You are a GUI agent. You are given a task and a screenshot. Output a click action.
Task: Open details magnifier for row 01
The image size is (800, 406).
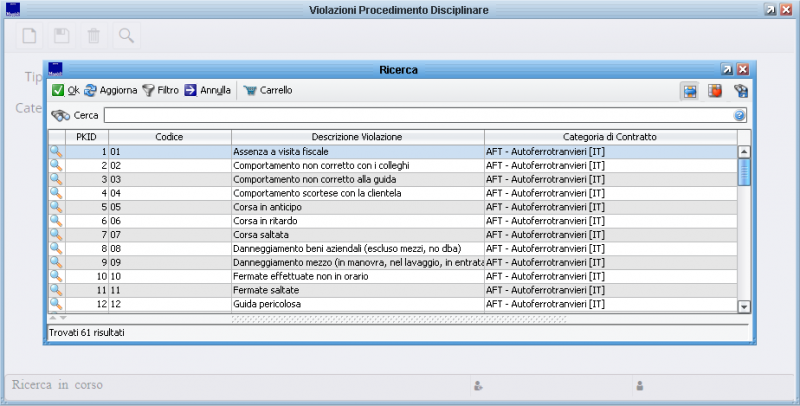point(56,151)
